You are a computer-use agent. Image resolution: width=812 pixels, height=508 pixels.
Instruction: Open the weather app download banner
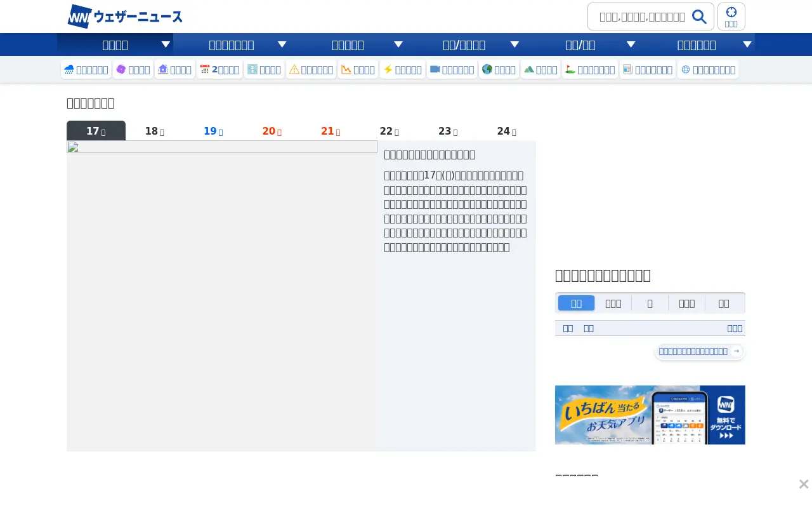click(650, 415)
